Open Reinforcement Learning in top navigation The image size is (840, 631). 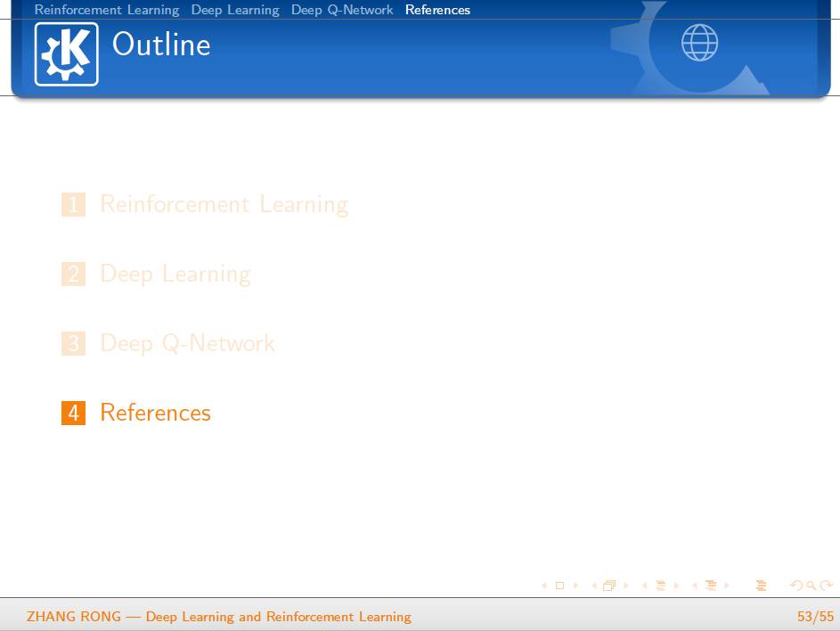[x=107, y=10]
